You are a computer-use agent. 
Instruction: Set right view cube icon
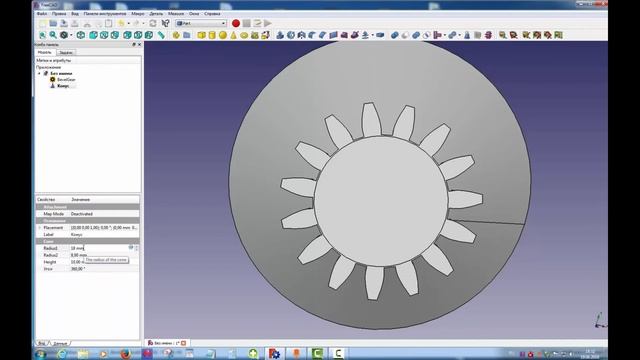[x=115, y=35]
